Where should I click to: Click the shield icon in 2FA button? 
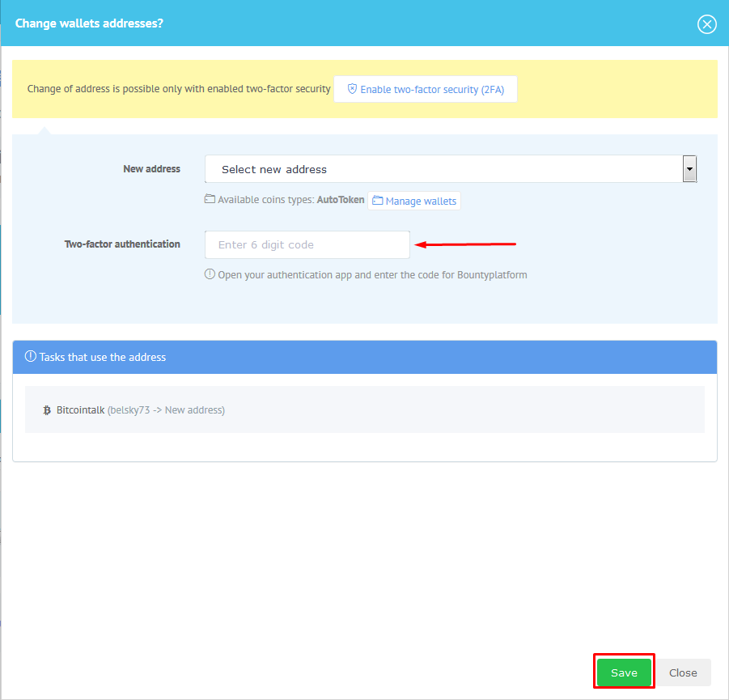tap(353, 89)
